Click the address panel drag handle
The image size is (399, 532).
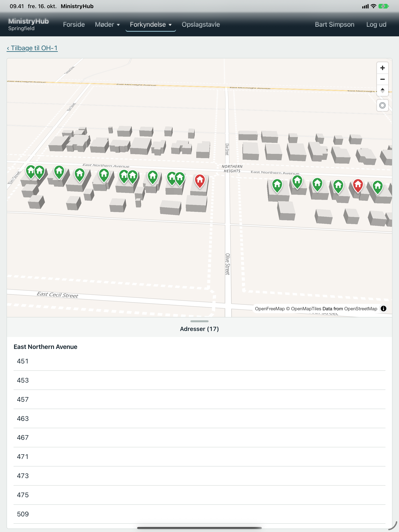(x=199, y=321)
